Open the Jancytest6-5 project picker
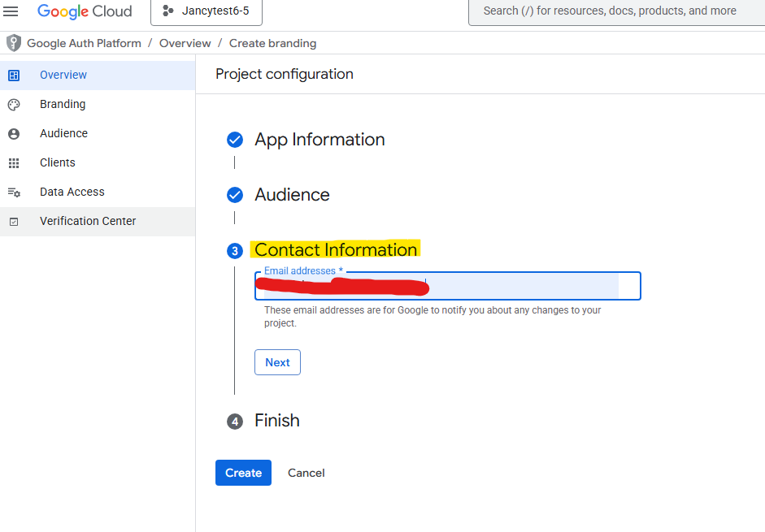 tap(206, 11)
